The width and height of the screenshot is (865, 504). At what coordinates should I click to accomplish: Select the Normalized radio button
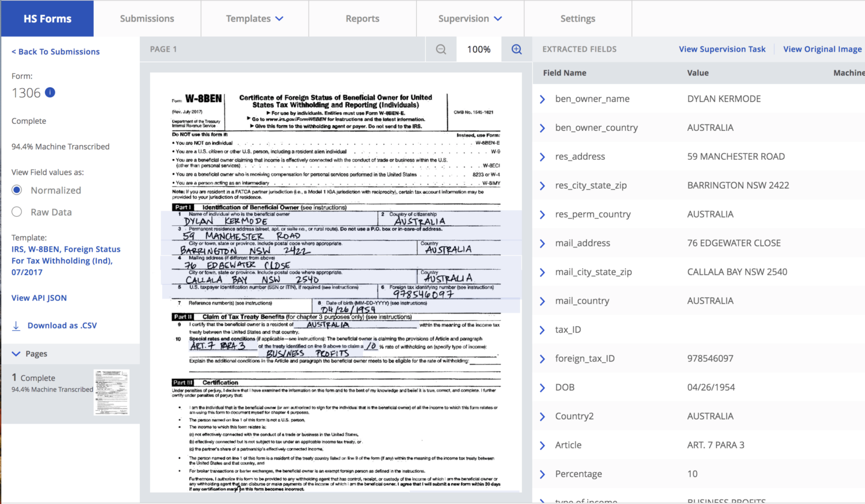(17, 190)
